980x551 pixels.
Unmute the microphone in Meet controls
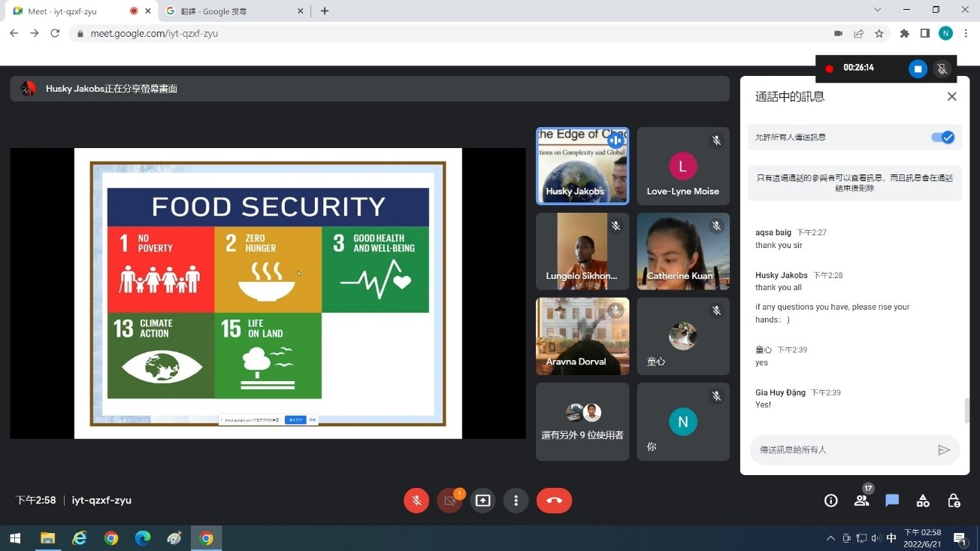[x=416, y=501]
